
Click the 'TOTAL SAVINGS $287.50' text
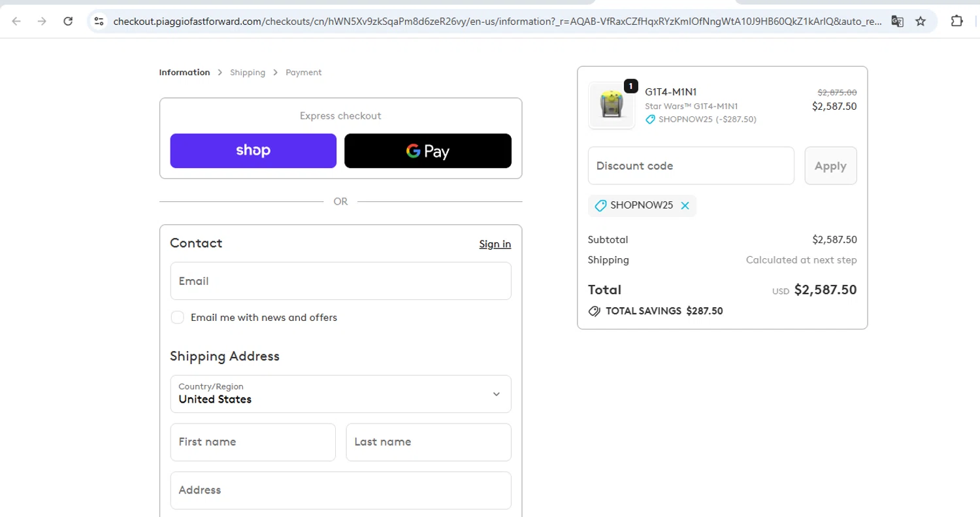point(664,311)
